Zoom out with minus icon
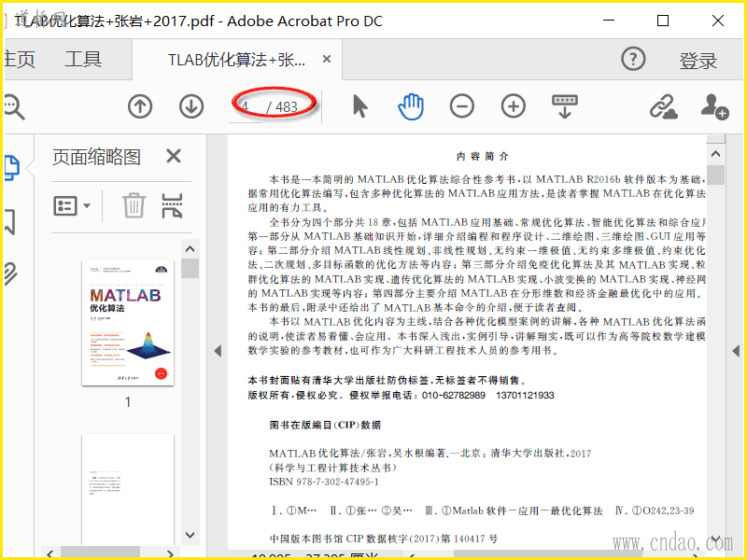Screen dimensions: 747x560 pyautogui.click(x=461, y=105)
